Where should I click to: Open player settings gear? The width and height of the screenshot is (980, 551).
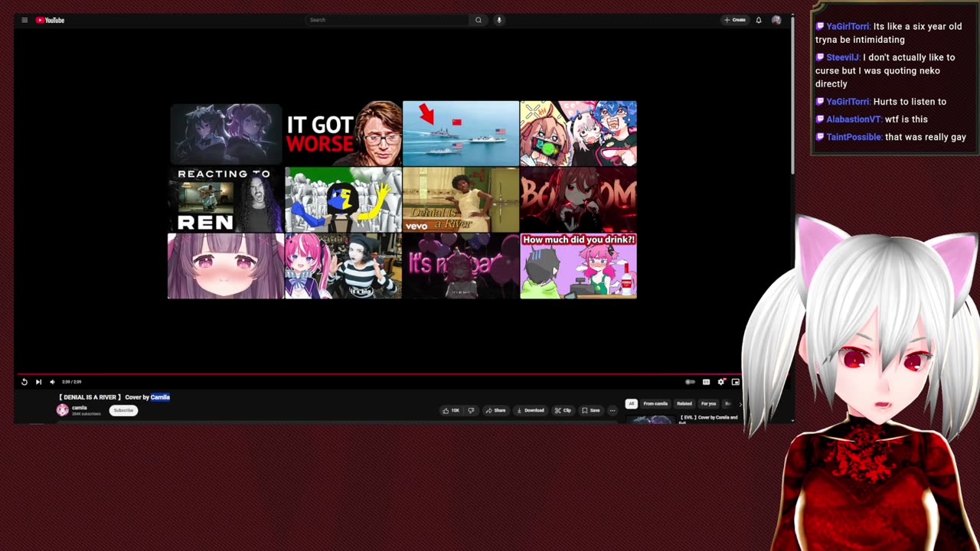[x=721, y=382]
